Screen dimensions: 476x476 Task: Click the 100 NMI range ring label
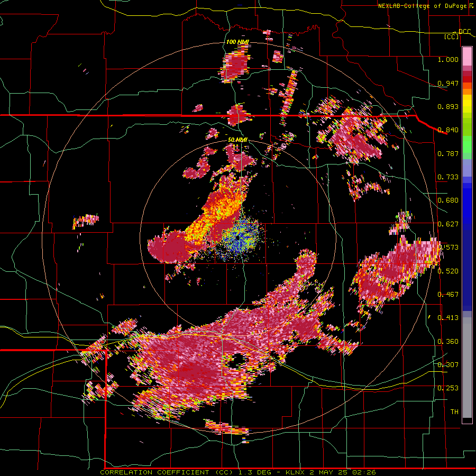pos(237,42)
